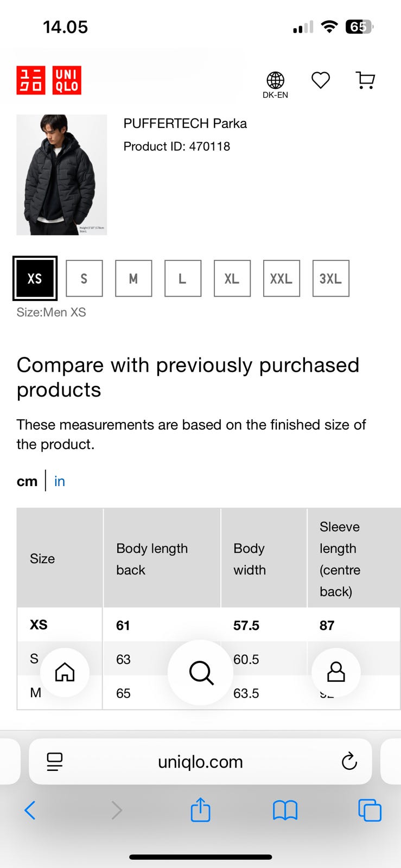The image size is (401, 868).
Task: Open the account profile button
Action: click(336, 672)
